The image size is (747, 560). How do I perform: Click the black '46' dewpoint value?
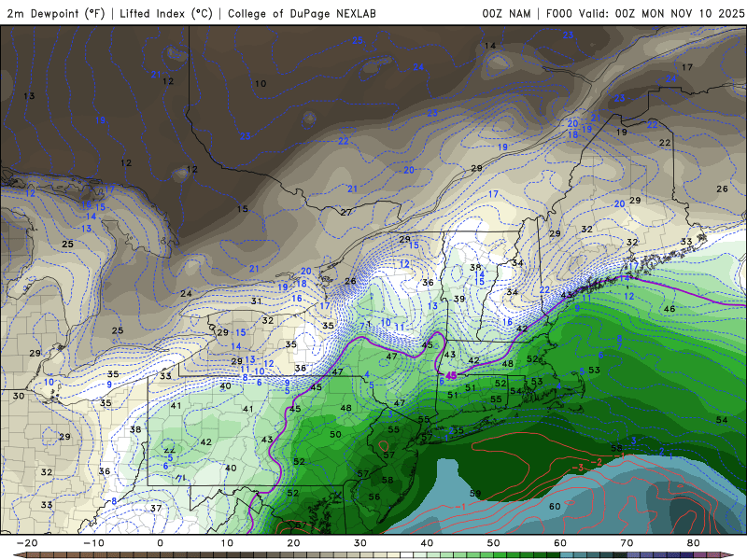click(669, 309)
